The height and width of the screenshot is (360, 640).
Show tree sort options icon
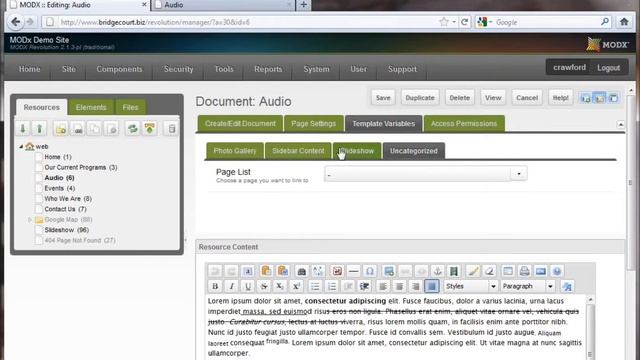150,129
